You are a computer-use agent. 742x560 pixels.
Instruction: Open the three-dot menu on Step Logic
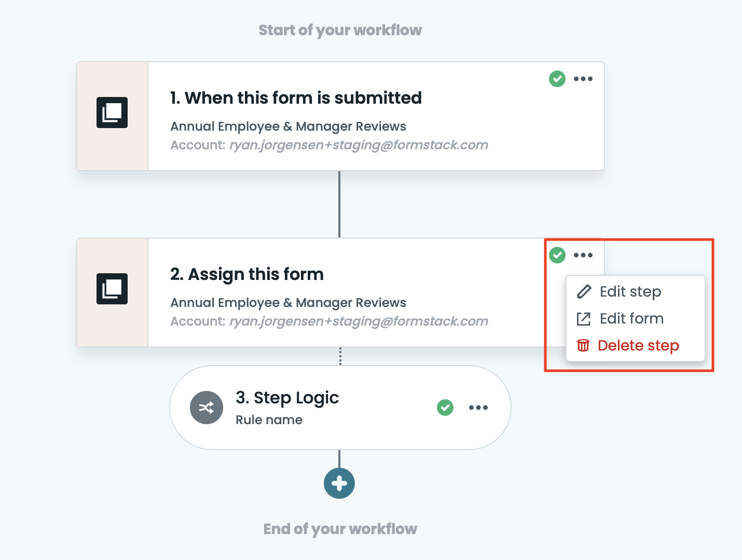tap(478, 408)
